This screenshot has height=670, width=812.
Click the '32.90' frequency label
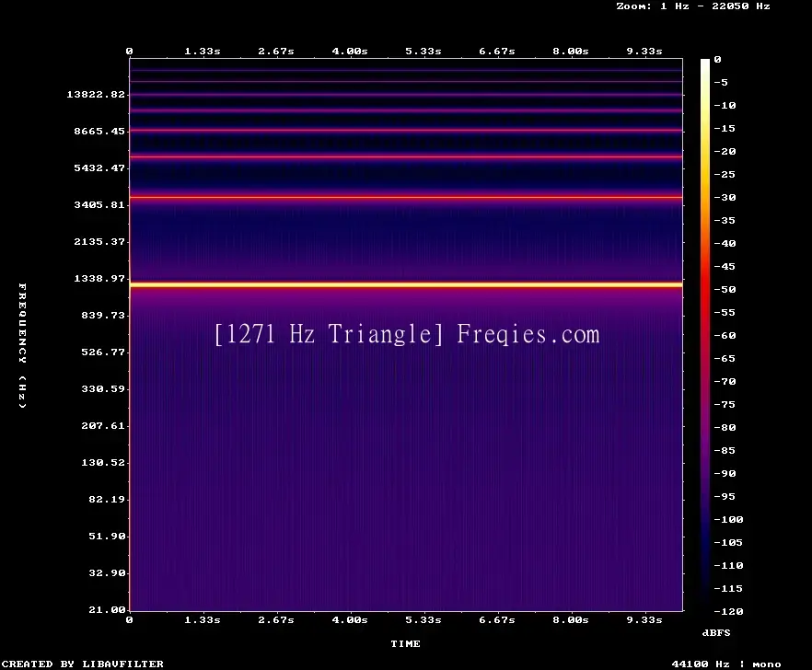tap(107, 572)
